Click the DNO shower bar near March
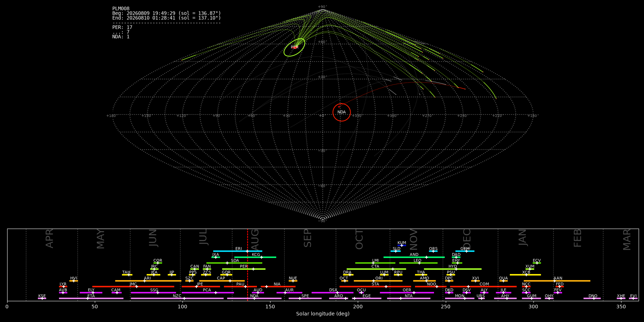Screen dimensions: 644x322 click(x=592, y=298)
